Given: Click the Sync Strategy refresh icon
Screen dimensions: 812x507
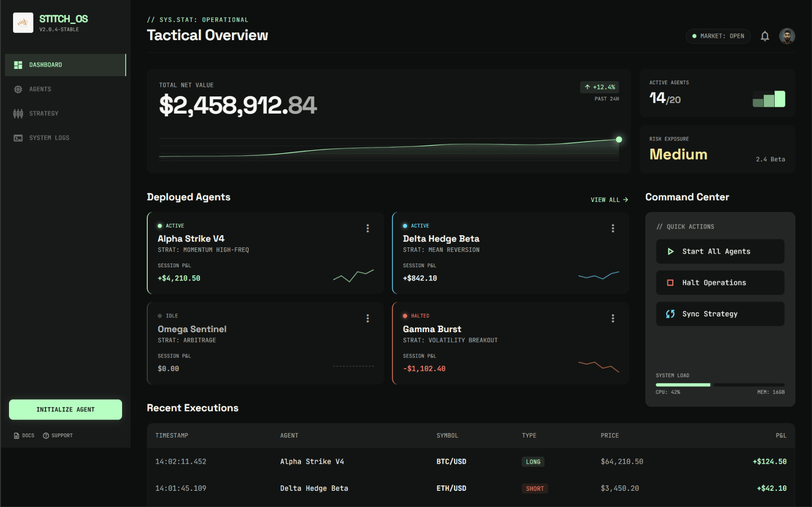Looking at the screenshot, I should pos(671,314).
